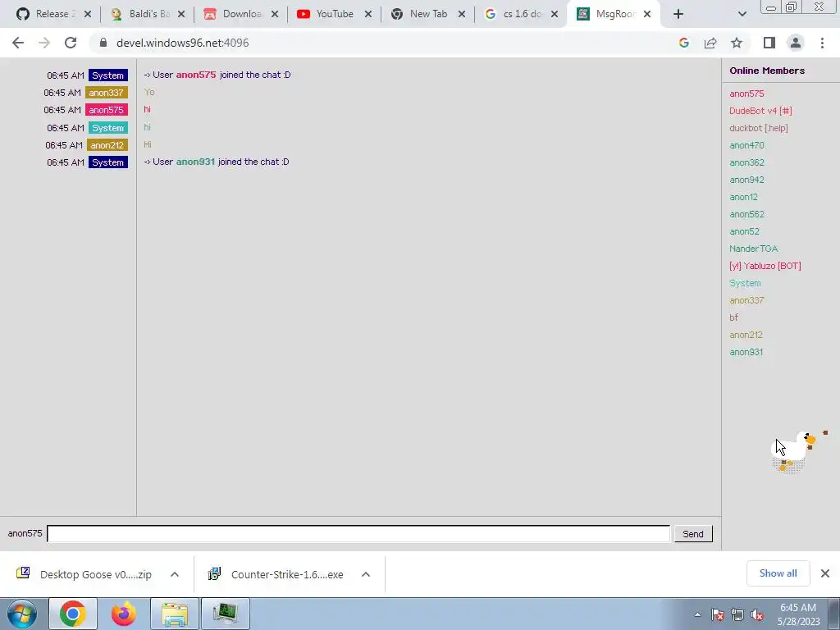Click the address bar URL devel.windows96.net

183,43
